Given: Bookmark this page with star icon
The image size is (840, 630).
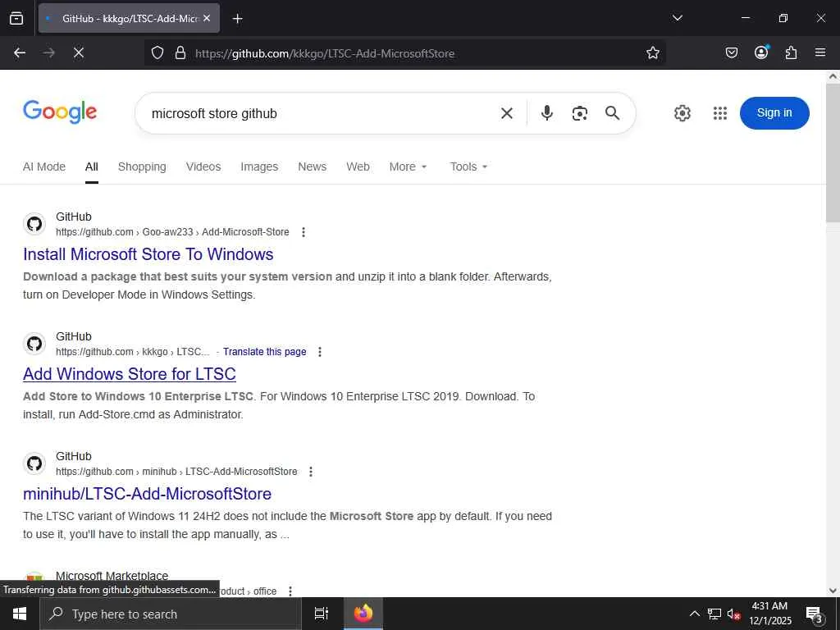Looking at the screenshot, I should point(652,52).
